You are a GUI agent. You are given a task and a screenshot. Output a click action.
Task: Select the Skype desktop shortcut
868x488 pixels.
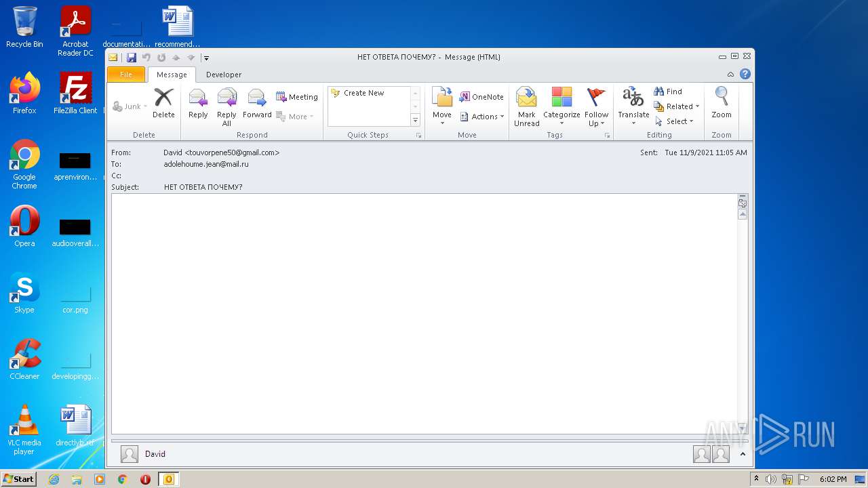pos(24,293)
